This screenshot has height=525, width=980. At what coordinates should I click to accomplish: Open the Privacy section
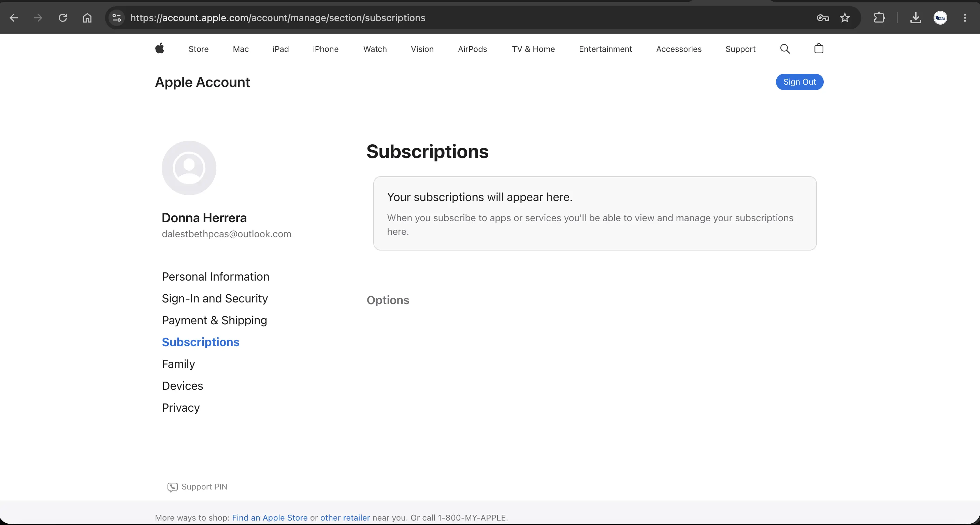click(181, 408)
